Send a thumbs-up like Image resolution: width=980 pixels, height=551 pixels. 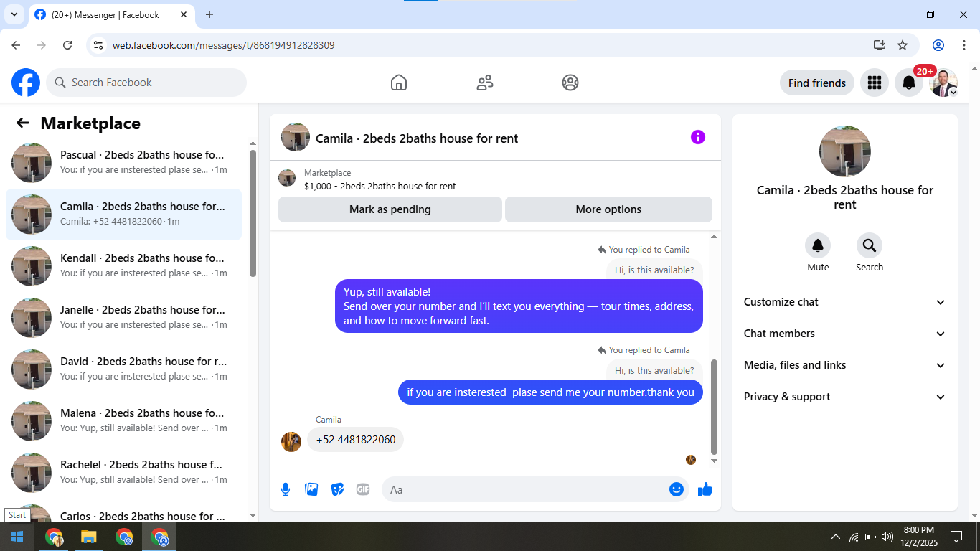[705, 489]
